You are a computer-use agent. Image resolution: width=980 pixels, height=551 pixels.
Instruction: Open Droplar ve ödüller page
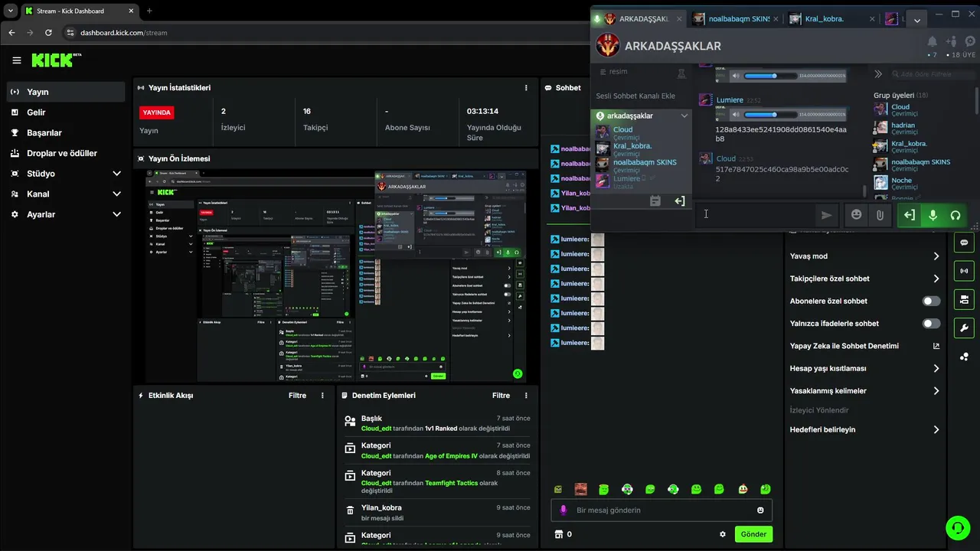tap(65, 153)
